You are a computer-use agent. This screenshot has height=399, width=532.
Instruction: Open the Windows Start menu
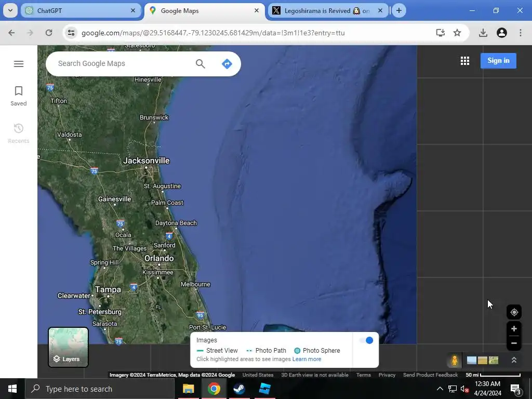click(x=12, y=389)
